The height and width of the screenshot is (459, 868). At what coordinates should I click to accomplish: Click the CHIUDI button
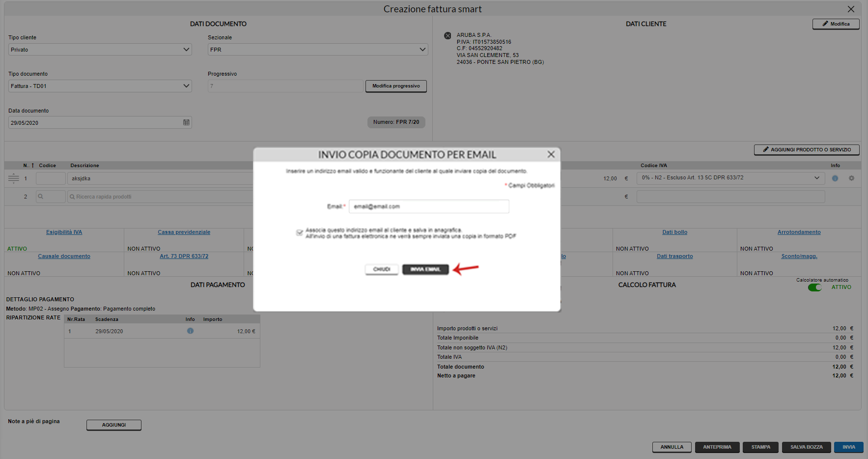point(382,269)
